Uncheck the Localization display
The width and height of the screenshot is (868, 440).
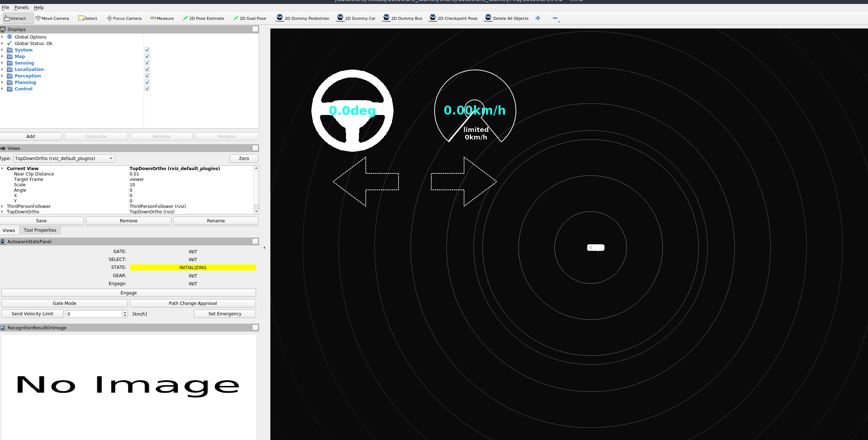point(147,69)
